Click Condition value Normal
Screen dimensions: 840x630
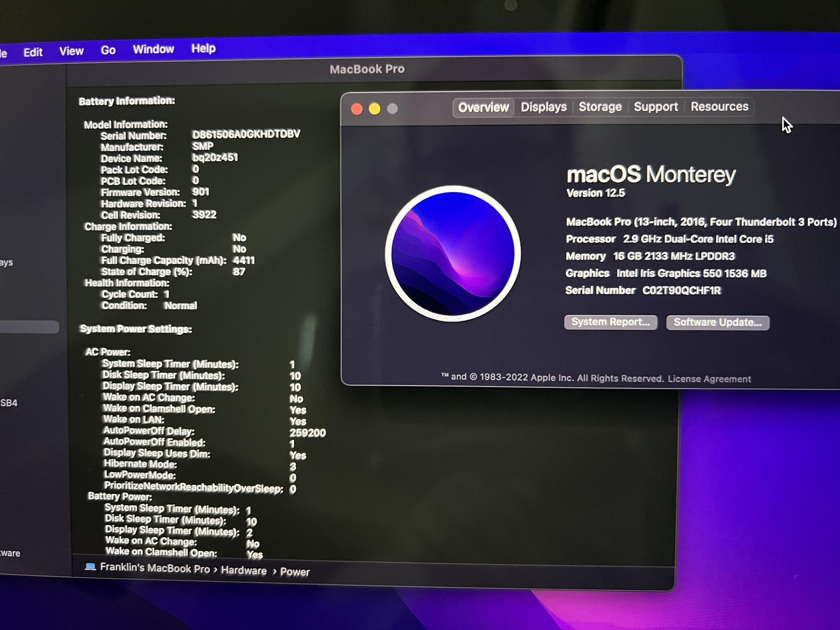(x=180, y=306)
